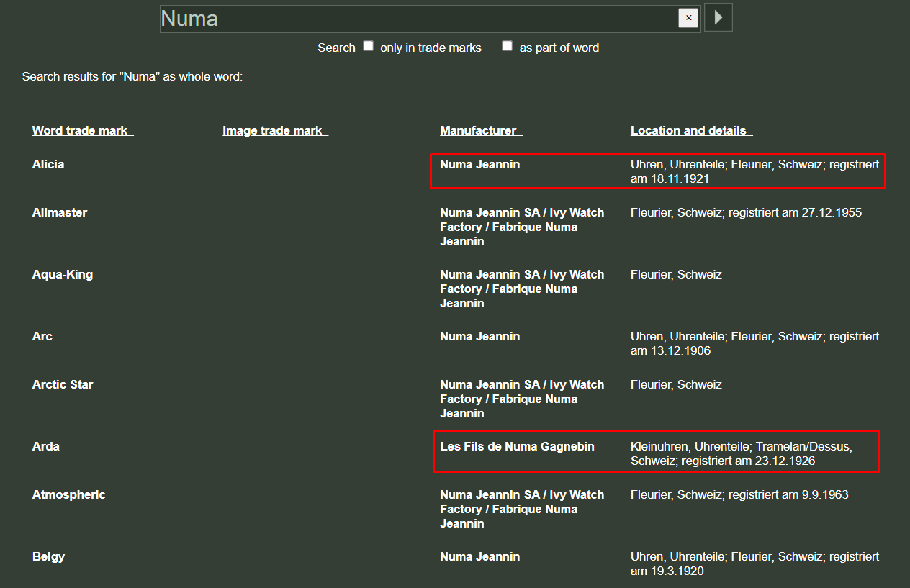Screen dimensions: 910x588
Task: Click manufacturer 'Numa Jeannin' in Belgy row
Action: click(x=480, y=556)
